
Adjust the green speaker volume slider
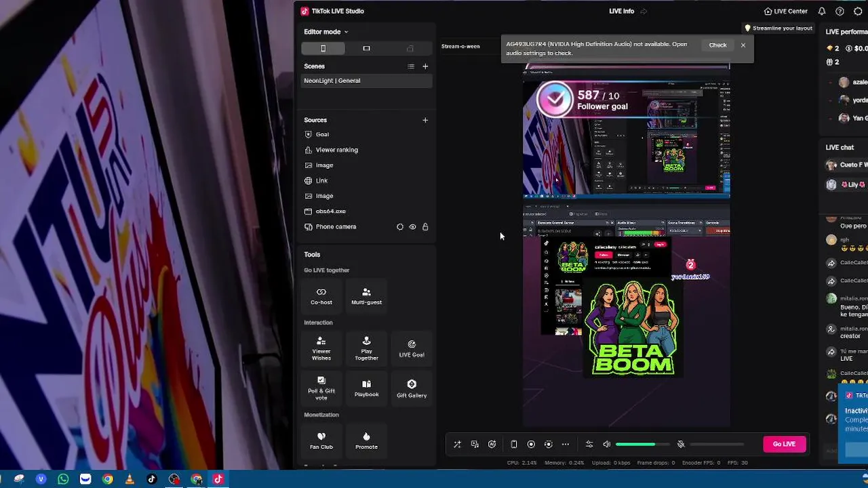point(642,445)
